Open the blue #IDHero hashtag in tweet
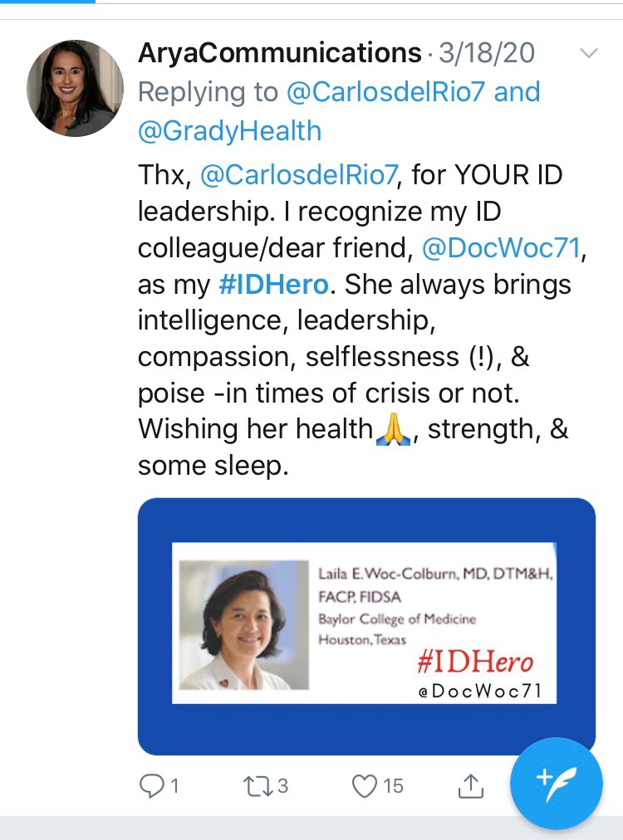 [273, 285]
